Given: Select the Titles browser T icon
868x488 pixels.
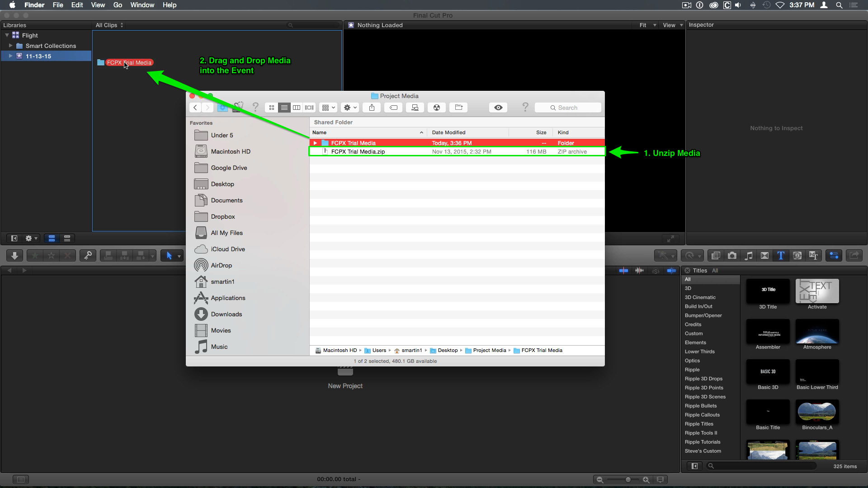Looking at the screenshot, I should point(781,256).
